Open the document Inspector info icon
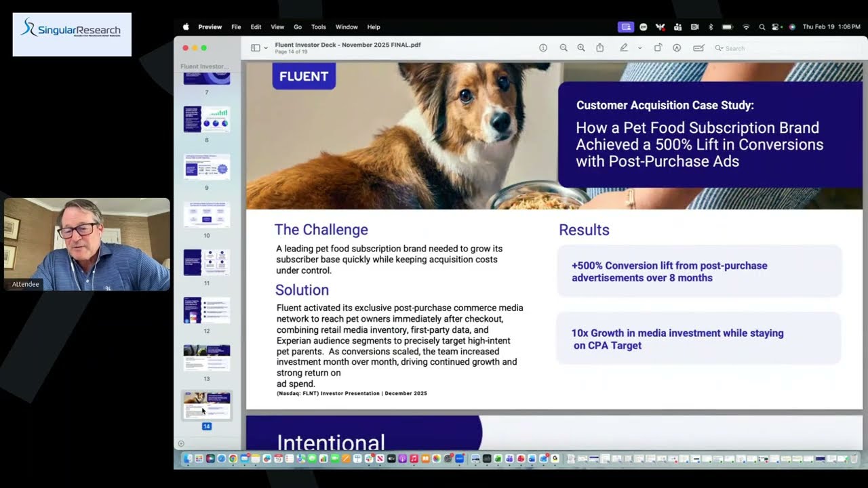 (x=543, y=48)
